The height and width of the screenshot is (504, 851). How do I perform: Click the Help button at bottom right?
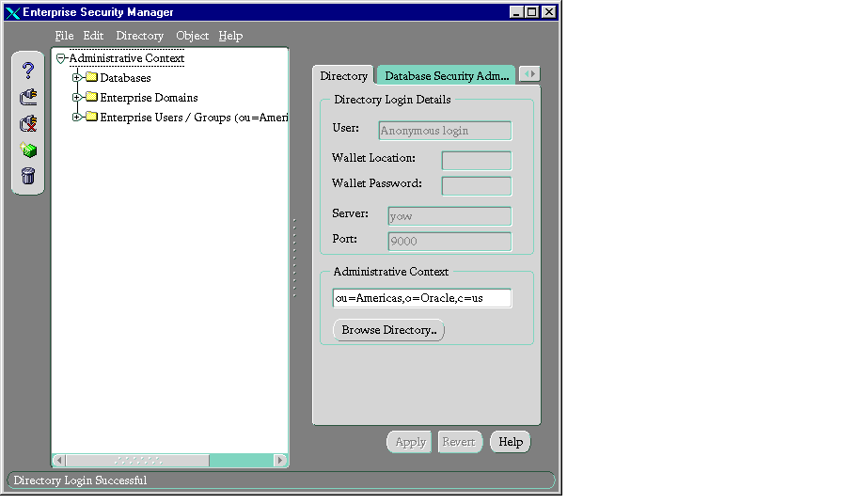click(511, 442)
